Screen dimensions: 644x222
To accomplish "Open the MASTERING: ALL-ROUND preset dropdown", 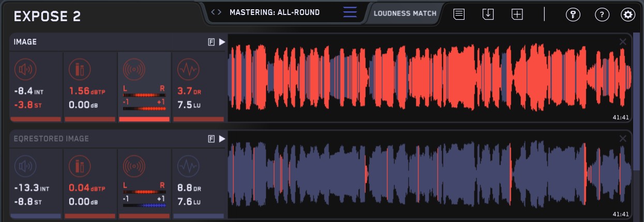I will tap(274, 12).
